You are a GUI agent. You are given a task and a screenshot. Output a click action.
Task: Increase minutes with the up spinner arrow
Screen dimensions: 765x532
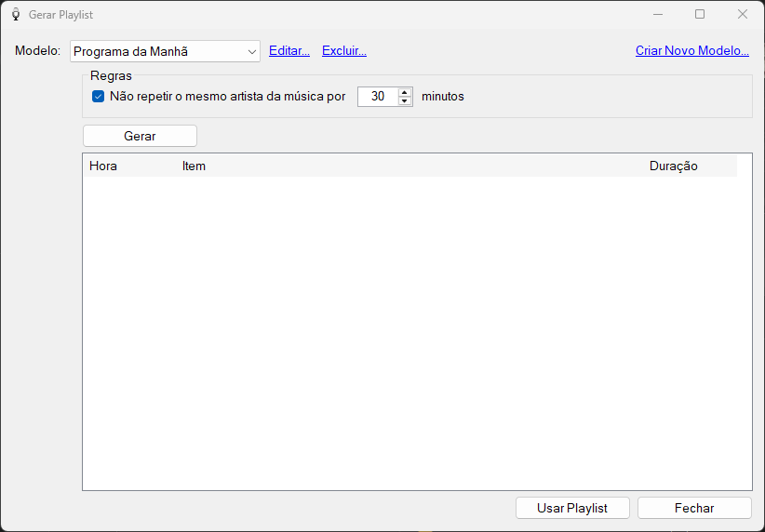[x=405, y=92]
